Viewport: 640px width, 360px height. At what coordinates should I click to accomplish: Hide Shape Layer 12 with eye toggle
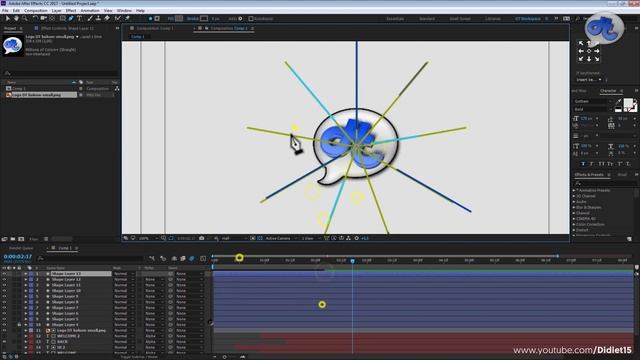coord(4,279)
